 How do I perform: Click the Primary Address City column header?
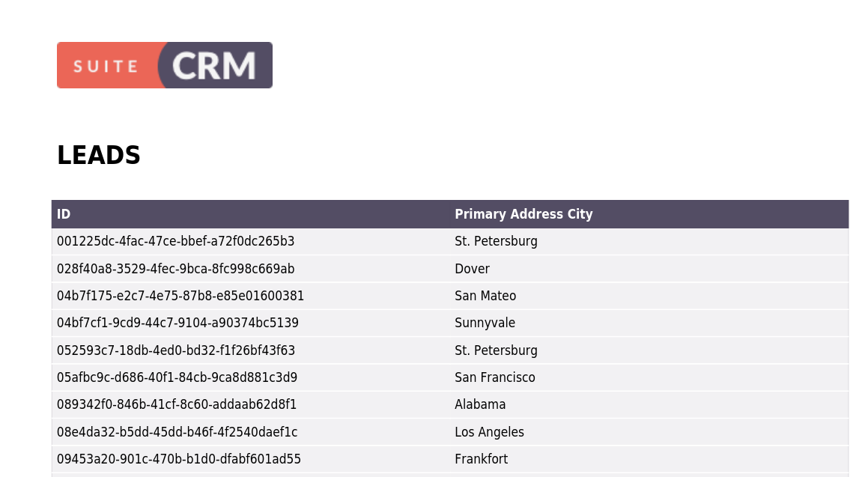[523, 214]
